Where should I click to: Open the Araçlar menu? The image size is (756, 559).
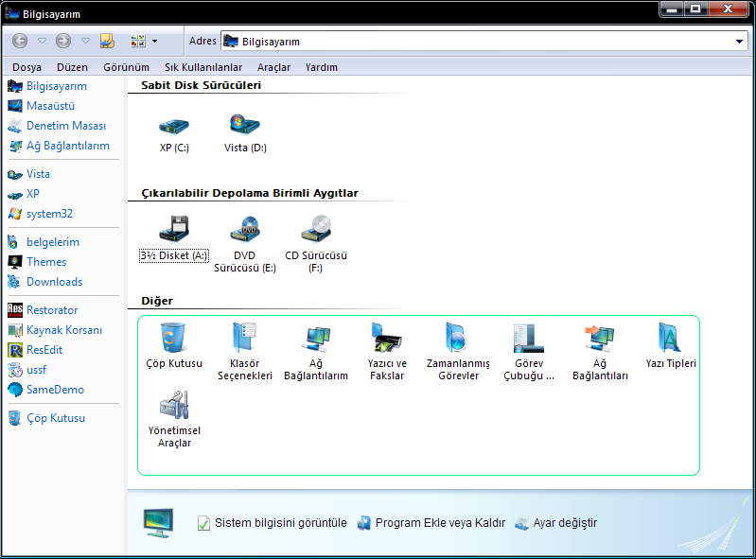coord(273,67)
